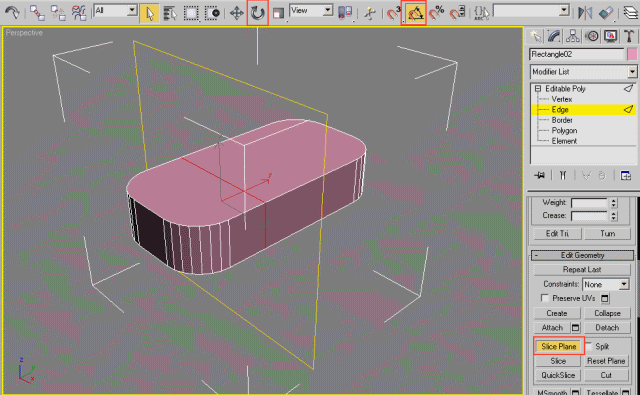This screenshot has width=640, height=395.
Task: Click the Rectangle02 object name field
Action: click(577, 54)
